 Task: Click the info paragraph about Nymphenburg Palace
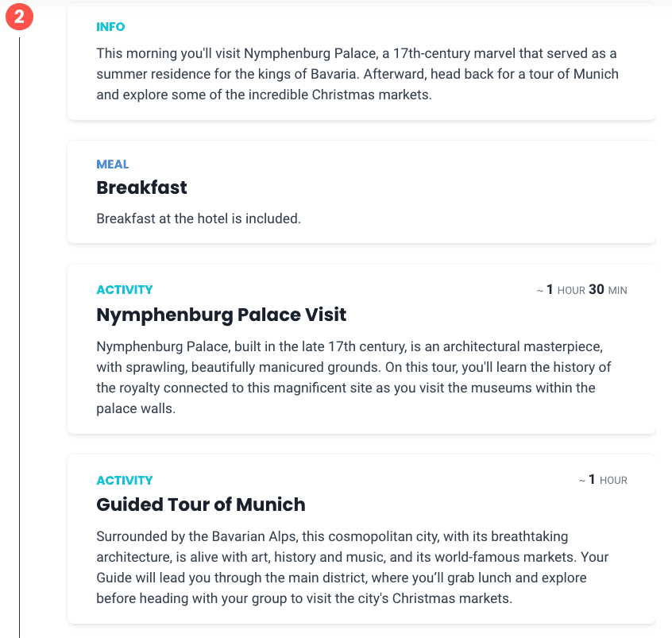[357, 74]
